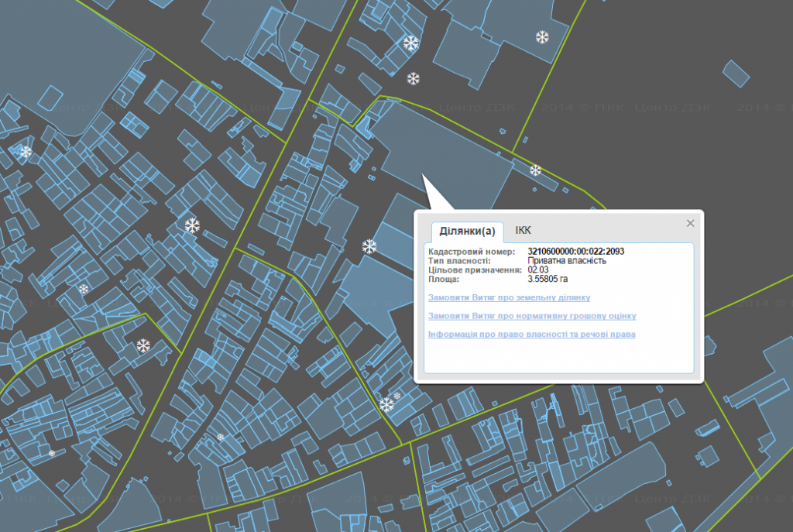The height and width of the screenshot is (532, 793).
Task: Switch to the Ділянки(а) tab
Action: tap(466, 232)
